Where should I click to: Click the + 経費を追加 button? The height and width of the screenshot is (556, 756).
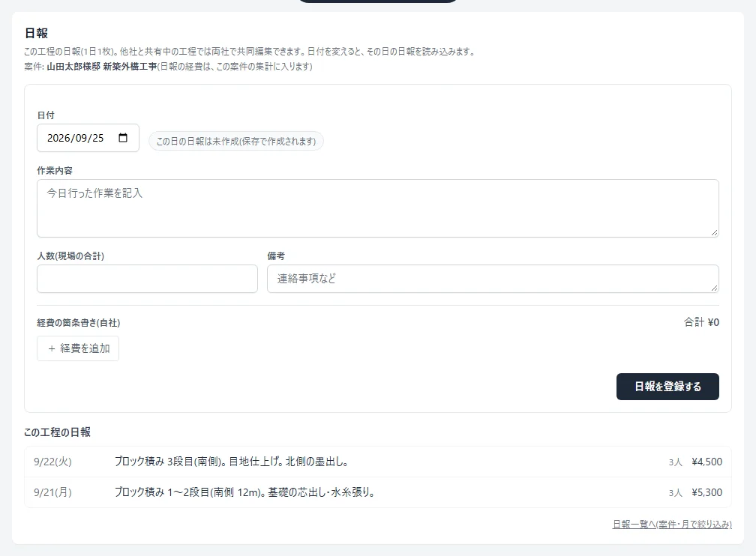[x=78, y=348]
